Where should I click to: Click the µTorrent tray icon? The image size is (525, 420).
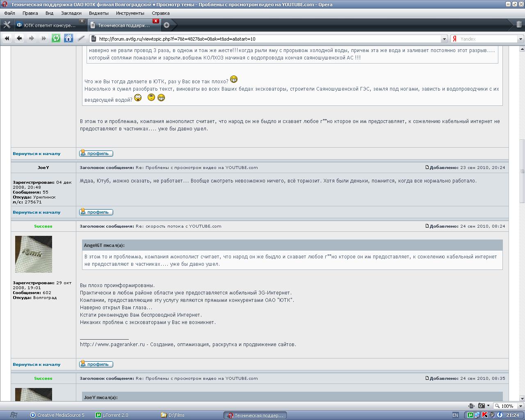point(470,415)
